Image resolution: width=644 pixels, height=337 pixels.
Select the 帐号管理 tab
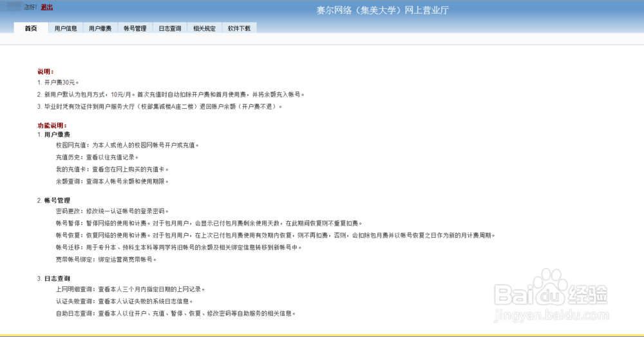click(135, 28)
